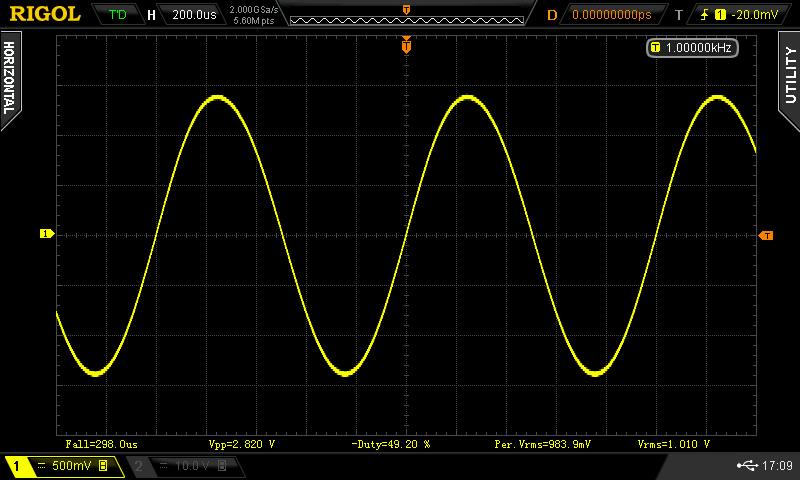Image resolution: width=800 pixels, height=480 pixels.
Task: Select the -20.0mV trigger level field
Action: point(754,15)
